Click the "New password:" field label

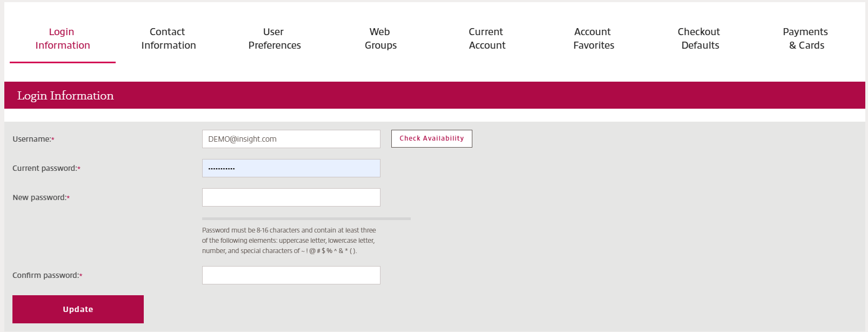[x=40, y=197]
